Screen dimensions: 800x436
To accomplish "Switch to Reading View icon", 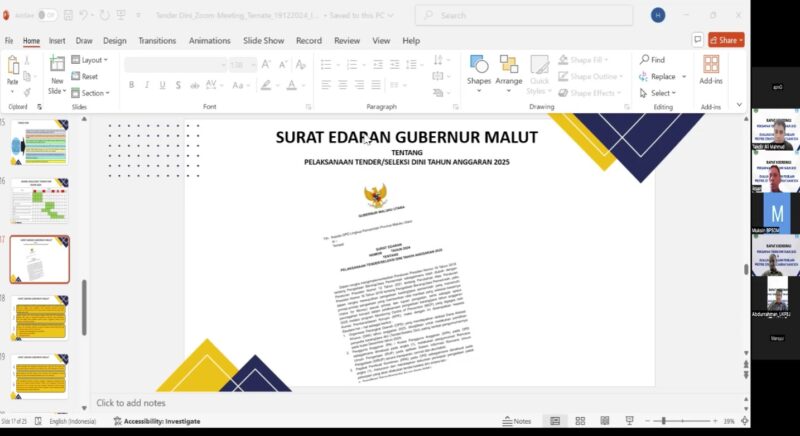I will [x=605, y=421].
